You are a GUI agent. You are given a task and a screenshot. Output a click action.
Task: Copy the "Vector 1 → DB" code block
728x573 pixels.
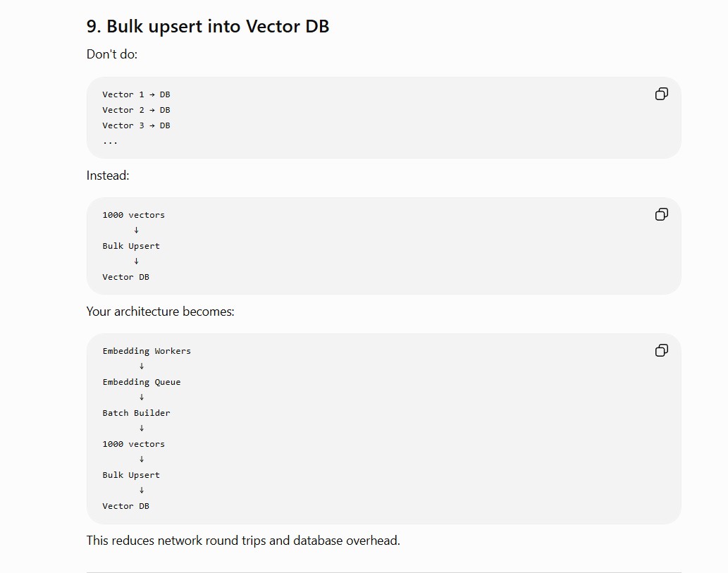pos(662,94)
